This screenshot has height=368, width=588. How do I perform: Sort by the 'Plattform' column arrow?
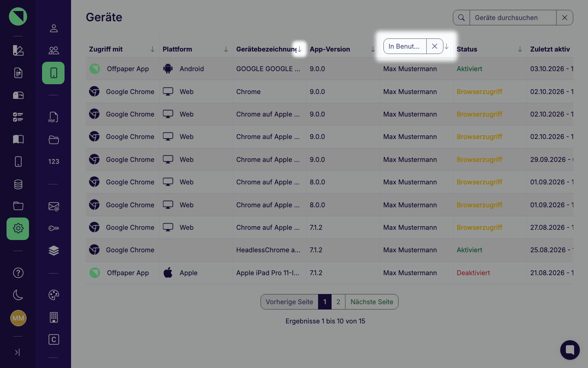click(x=226, y=49)
